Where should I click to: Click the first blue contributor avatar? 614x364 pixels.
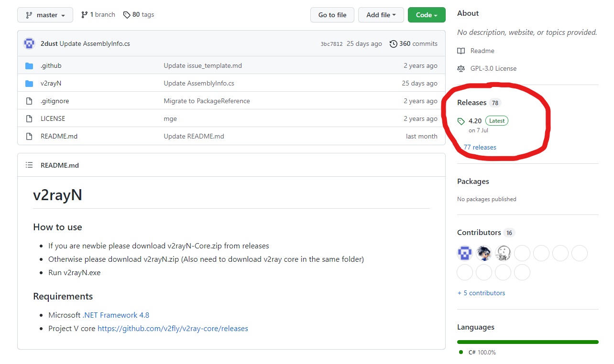click(x=465, y=253)
